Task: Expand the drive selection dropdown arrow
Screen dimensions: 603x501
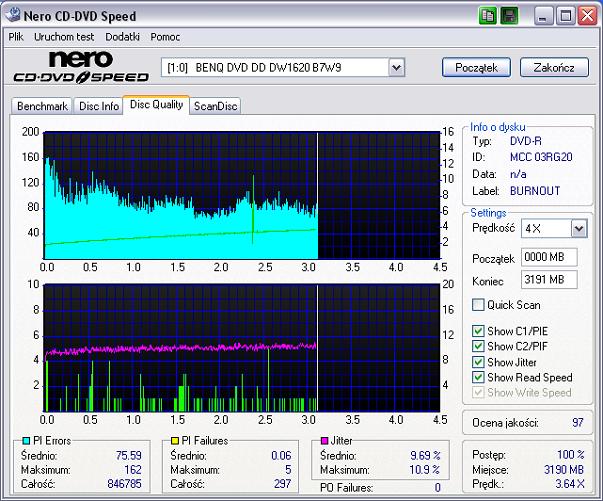Action: (396, 68)
